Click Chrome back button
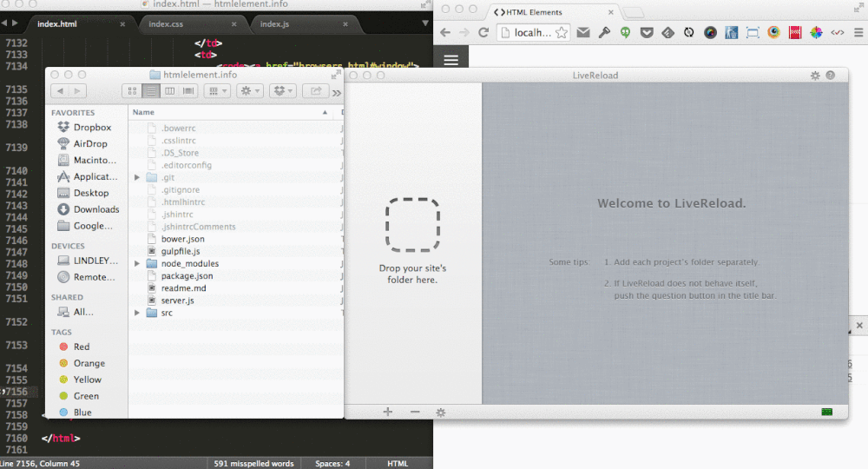The height and width of the screenshot is (469, 868). [x=445, y=33]
